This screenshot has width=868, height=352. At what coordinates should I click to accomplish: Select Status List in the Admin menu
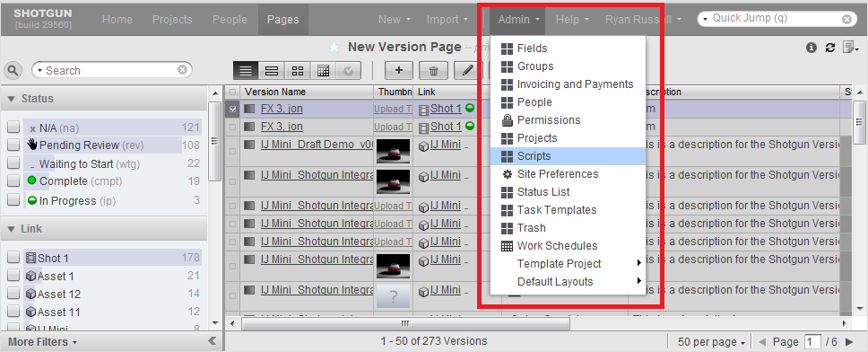click(568, 192)
